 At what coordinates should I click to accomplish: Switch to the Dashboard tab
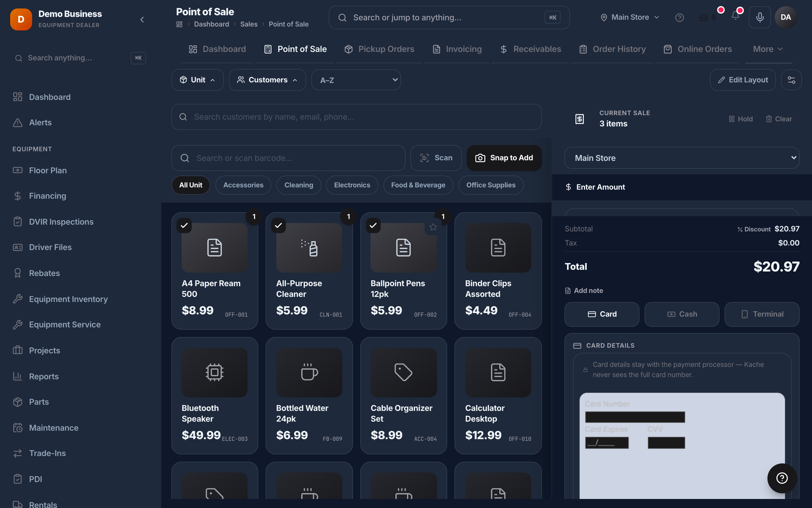pyautogui.click(x=217, y=49)
